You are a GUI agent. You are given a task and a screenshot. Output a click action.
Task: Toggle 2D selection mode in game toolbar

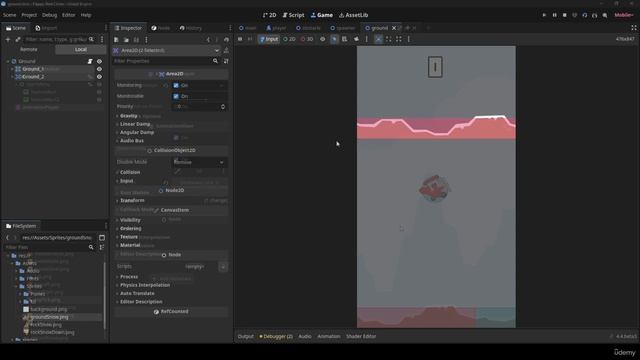pyautogui.click(x=289, y=39)
